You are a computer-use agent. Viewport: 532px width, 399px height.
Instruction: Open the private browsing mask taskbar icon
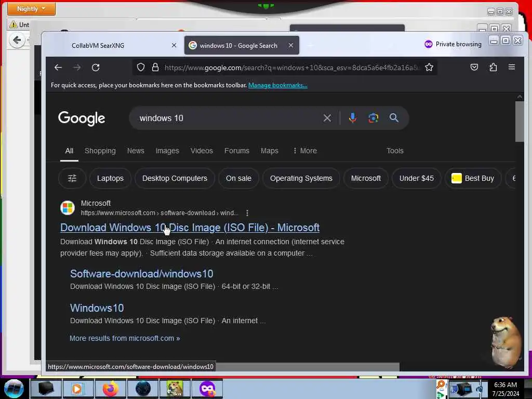pos(208,389)
